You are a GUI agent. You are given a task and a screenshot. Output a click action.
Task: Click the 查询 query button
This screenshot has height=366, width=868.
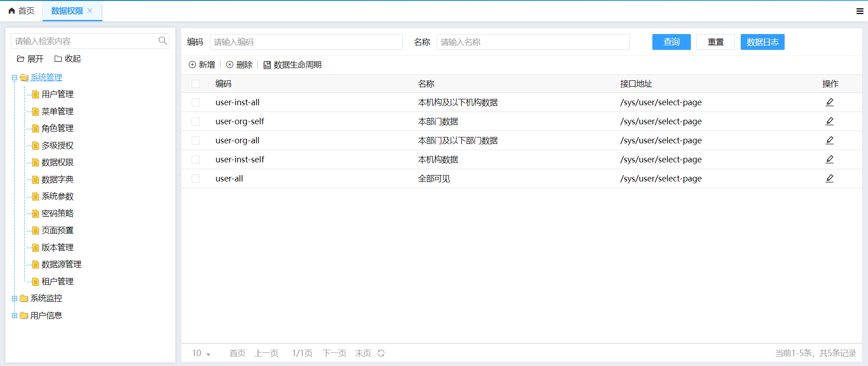[671, 42]
